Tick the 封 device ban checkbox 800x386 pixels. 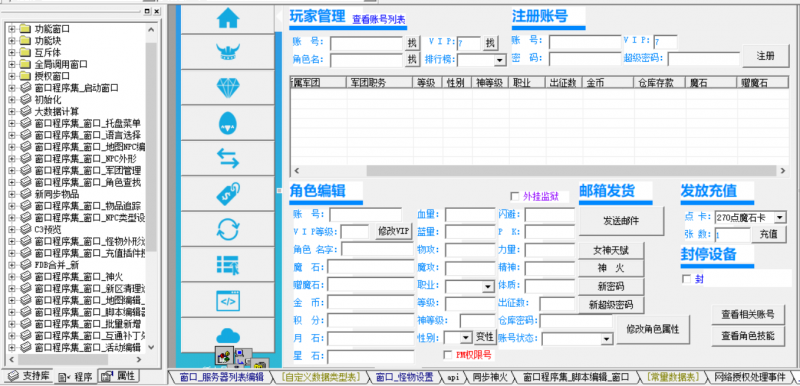click(687, 279)
